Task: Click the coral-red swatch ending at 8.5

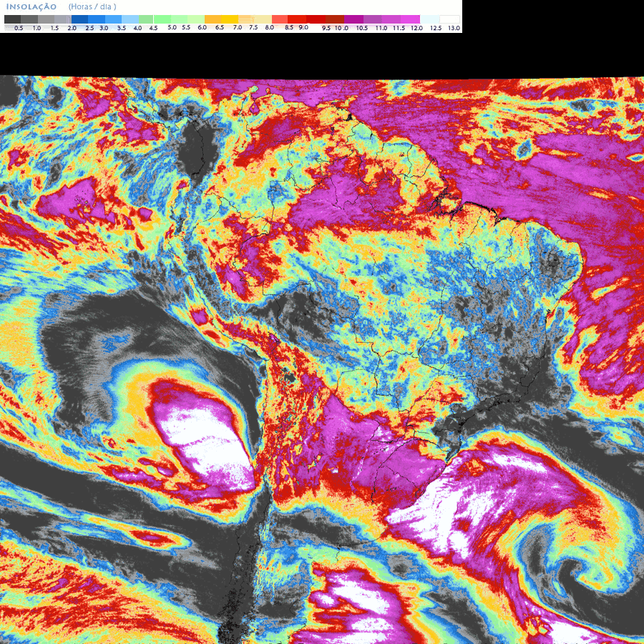Action: [280, 19]
